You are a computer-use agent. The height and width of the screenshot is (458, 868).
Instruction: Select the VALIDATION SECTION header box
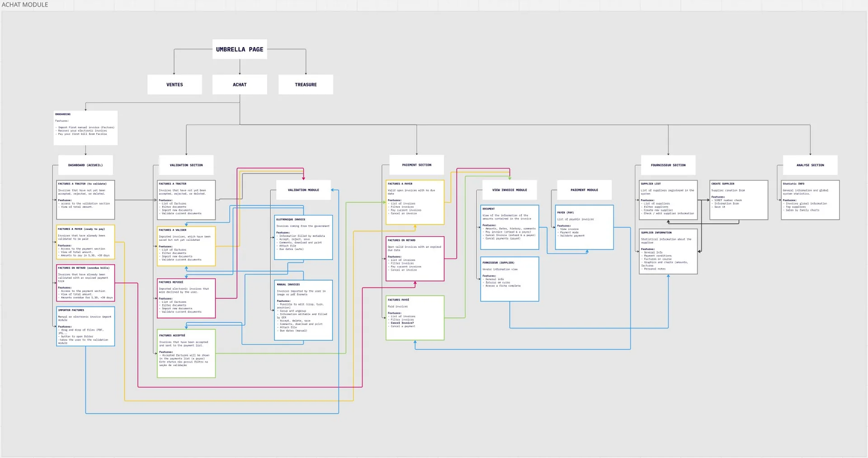[186, 165]
